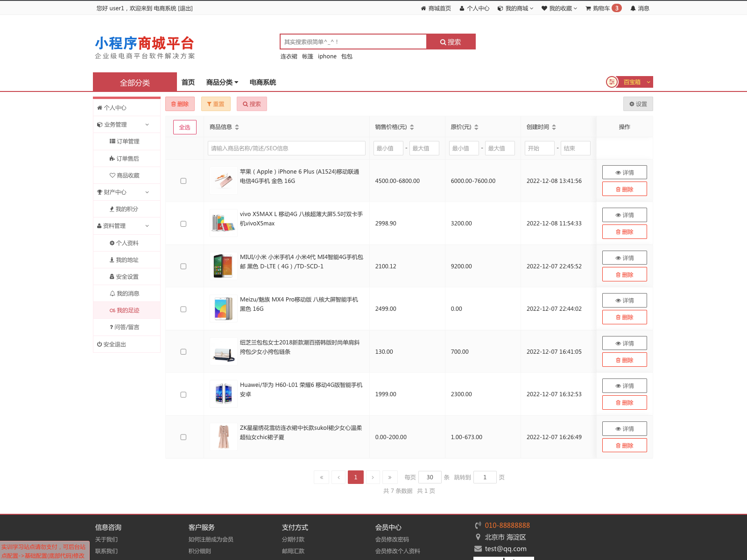The height and width of the screenshot is (560, 747).
Task: Check the ZK星星绣花 dress row checkbox
Action: coord(183,437)
